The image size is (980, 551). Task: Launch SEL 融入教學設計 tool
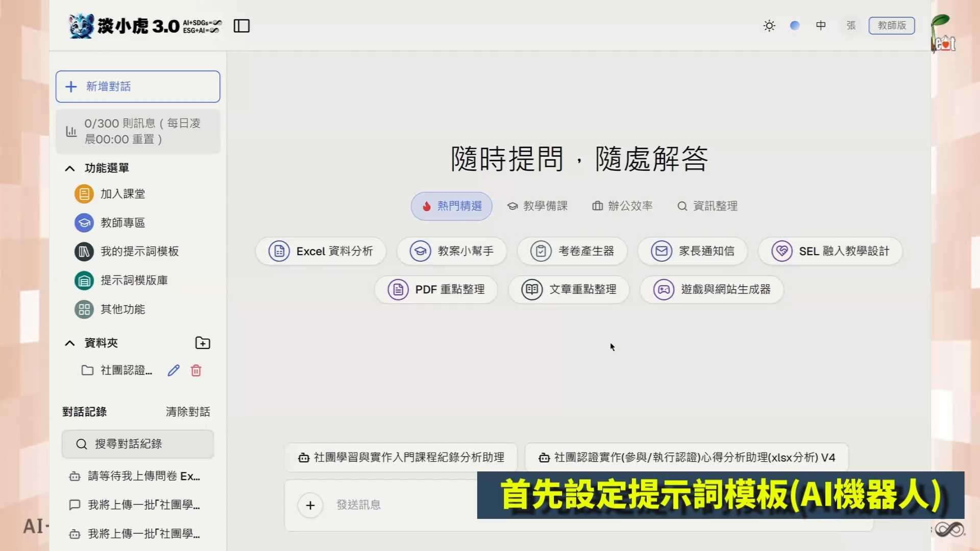[830, 252]
